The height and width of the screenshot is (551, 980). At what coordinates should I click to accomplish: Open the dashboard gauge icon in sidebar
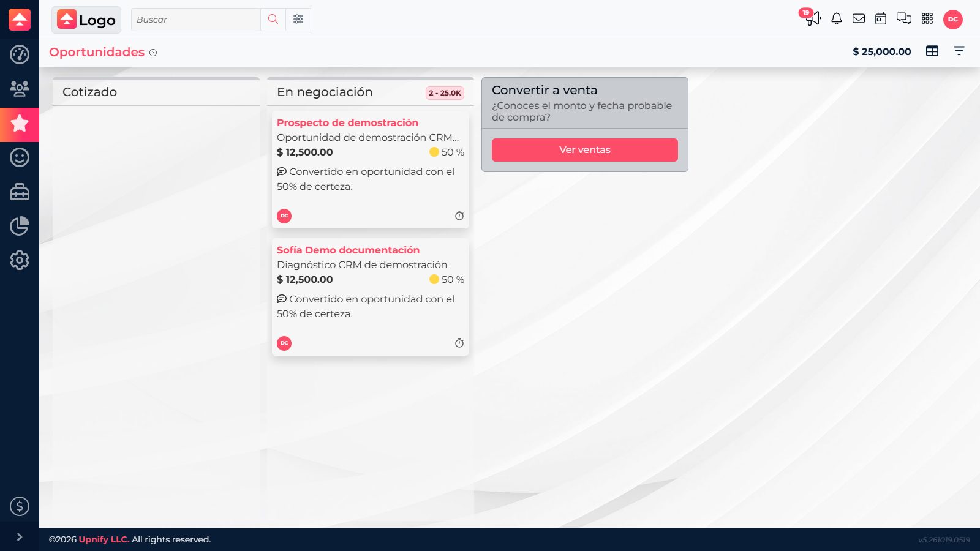tap(20, 54)
